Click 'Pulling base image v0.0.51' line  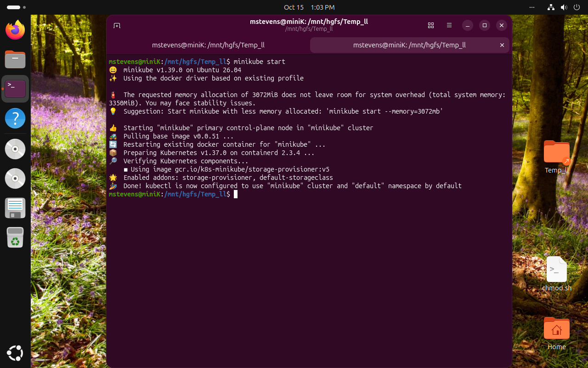click(x=179, y=136)
